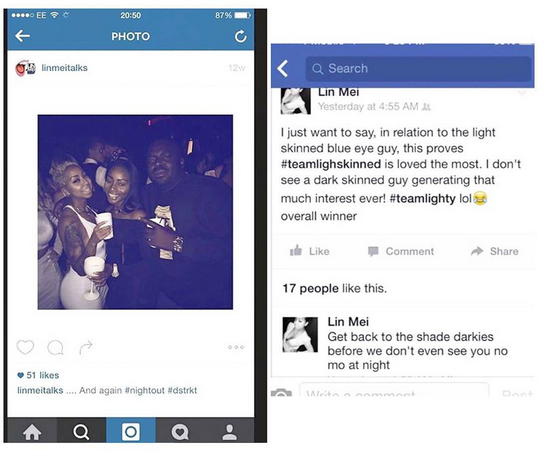Open the three-dot options menu

236,347
